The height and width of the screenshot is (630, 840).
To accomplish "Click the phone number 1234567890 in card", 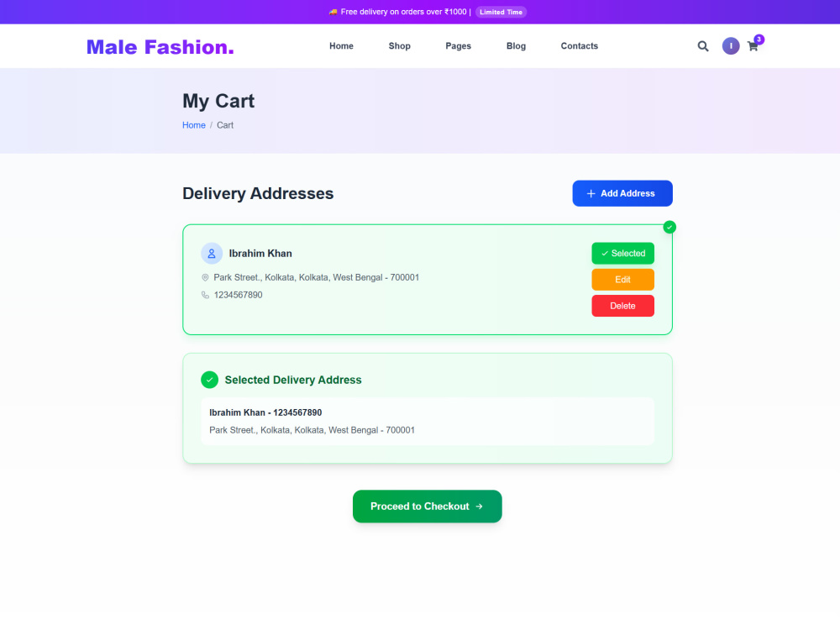I will (x=239, y=295).
